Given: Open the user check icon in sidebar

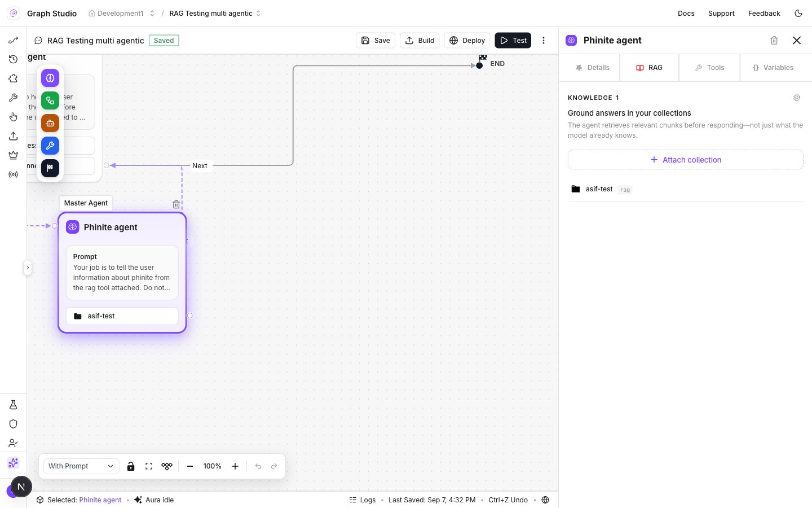Looking at the screenshot, I should pyautogui.click(x=14, y=443).
